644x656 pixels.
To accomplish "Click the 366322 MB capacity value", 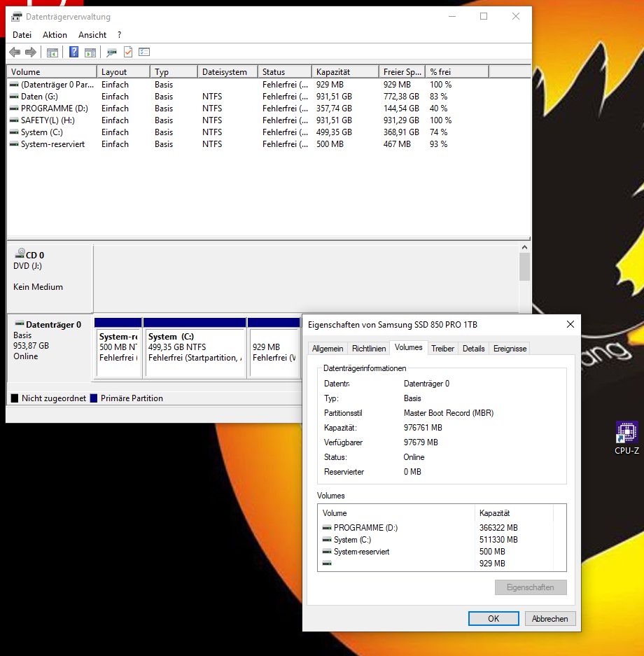I will click(498, 528).
